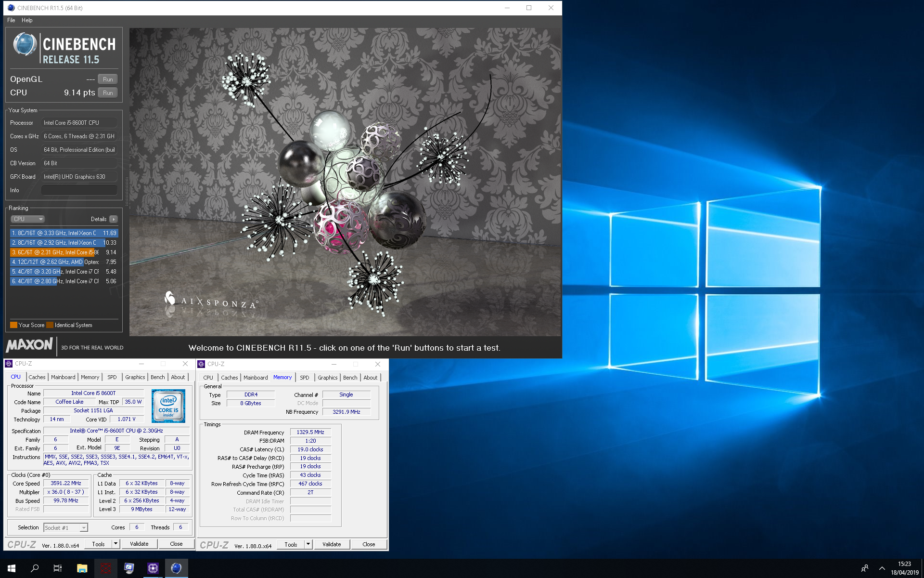This screenshot has height=578, width=924.
Task: Close the right CPU-Z window with X
Action: pos(378,364)
